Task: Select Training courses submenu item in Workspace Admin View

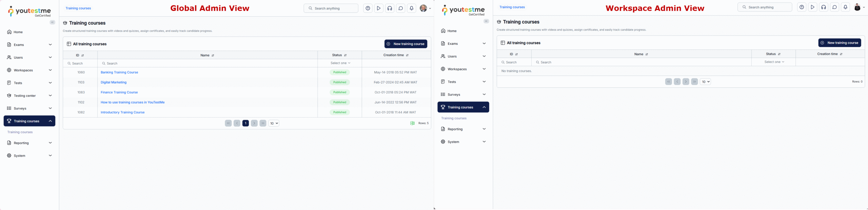Action: point(454,118)
